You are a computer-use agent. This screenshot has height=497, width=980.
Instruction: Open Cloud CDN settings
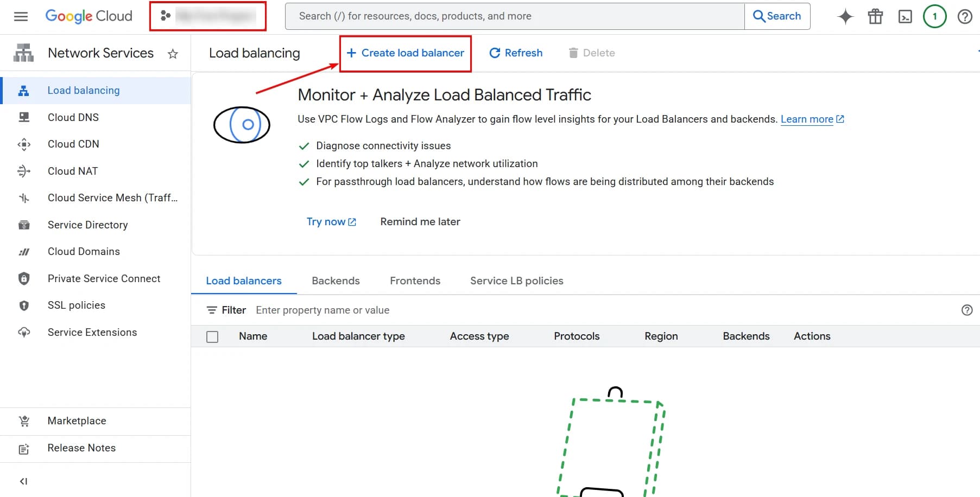[73, 144]
